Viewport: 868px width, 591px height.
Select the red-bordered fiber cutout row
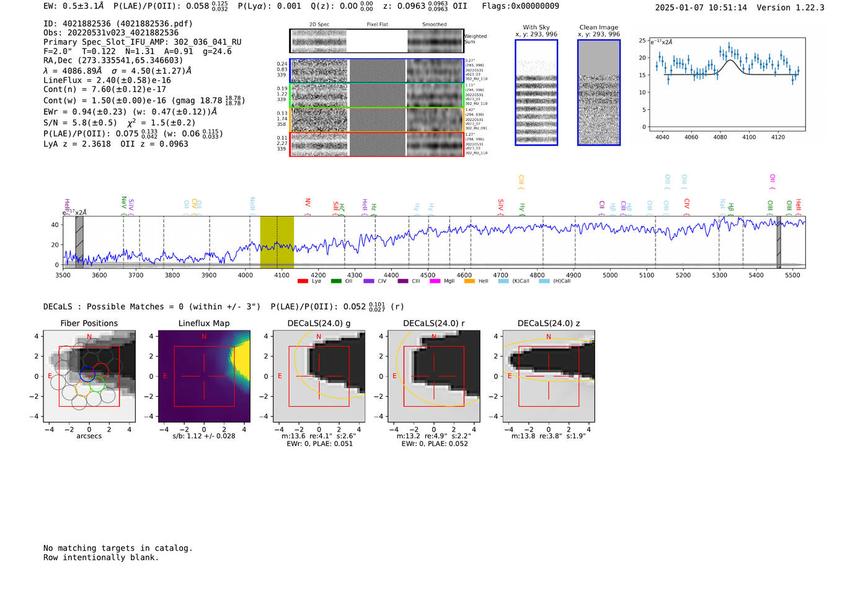click(x=376, y=144)
